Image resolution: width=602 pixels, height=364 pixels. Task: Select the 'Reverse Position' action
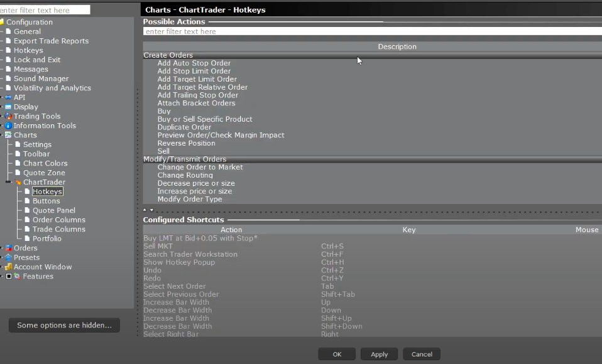point(186,143)
